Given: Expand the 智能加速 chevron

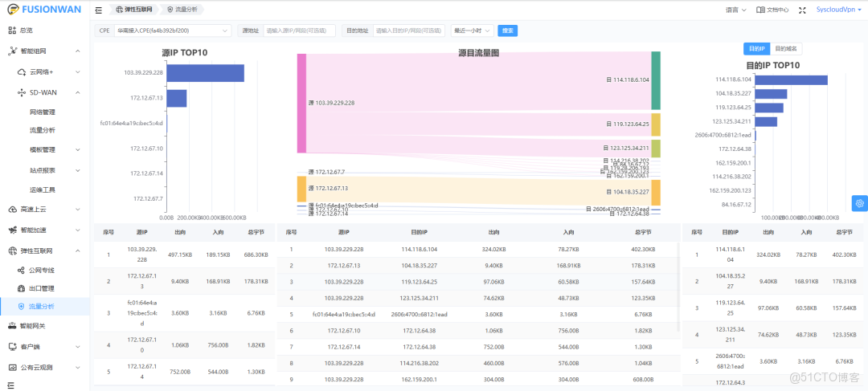Looking at the screenshot, I should 77,230.
